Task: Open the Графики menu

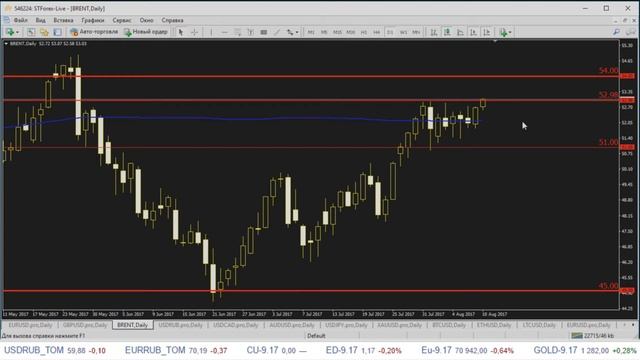Action: (93, 20)
